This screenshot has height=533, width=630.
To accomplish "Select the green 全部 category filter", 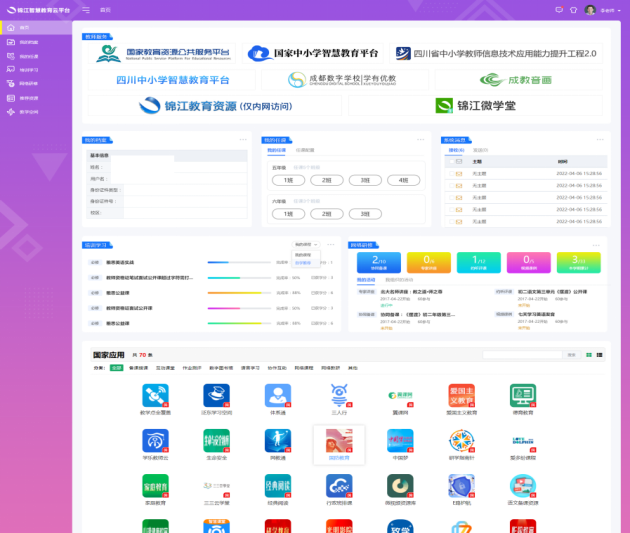I will pos(117,368).
